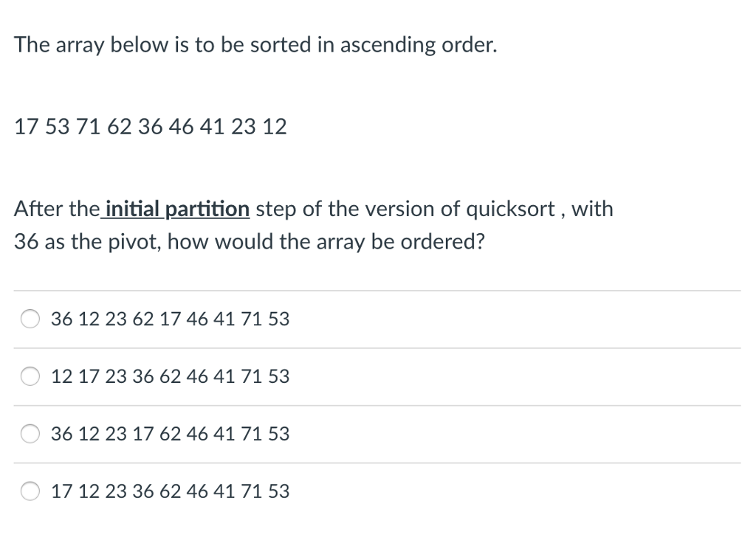Click the heading about sorting in ascending order

tap(255, 44)
